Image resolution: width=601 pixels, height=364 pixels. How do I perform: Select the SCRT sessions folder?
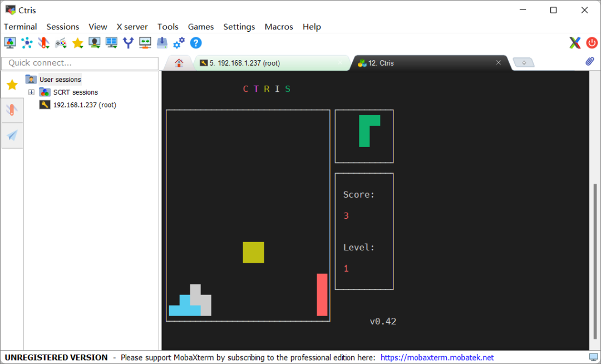pos(68,92)
